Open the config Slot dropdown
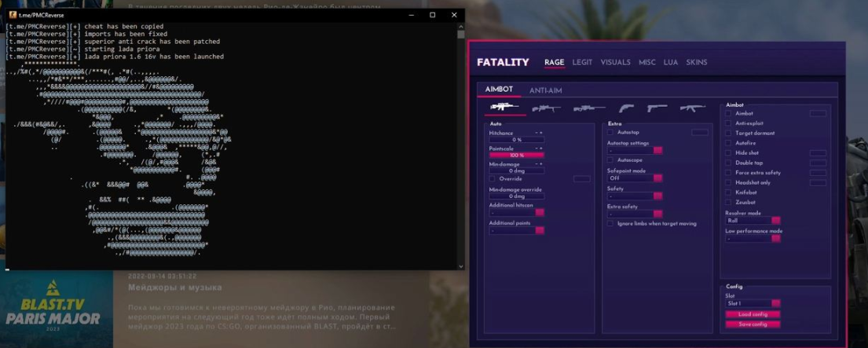Image resolution: width=868 pixels, height=348 pixels. (753, 303)
